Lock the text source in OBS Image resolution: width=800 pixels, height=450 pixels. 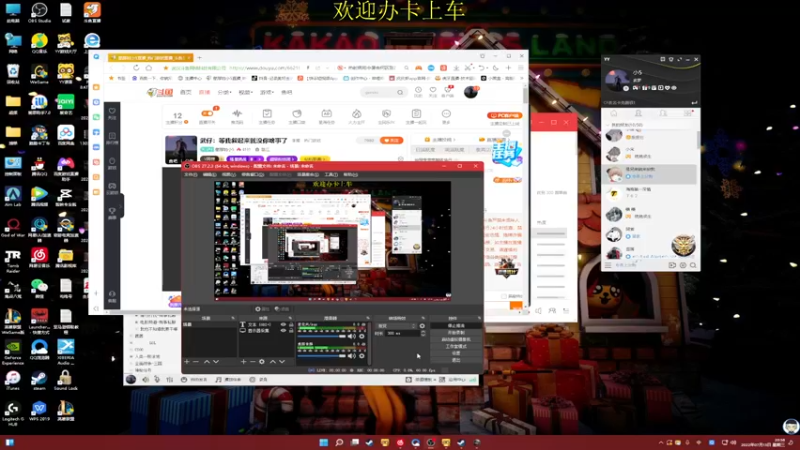click(291, 324)
